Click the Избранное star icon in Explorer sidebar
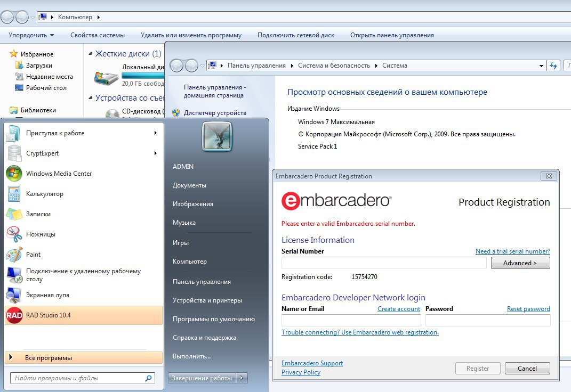 (14, 54)
